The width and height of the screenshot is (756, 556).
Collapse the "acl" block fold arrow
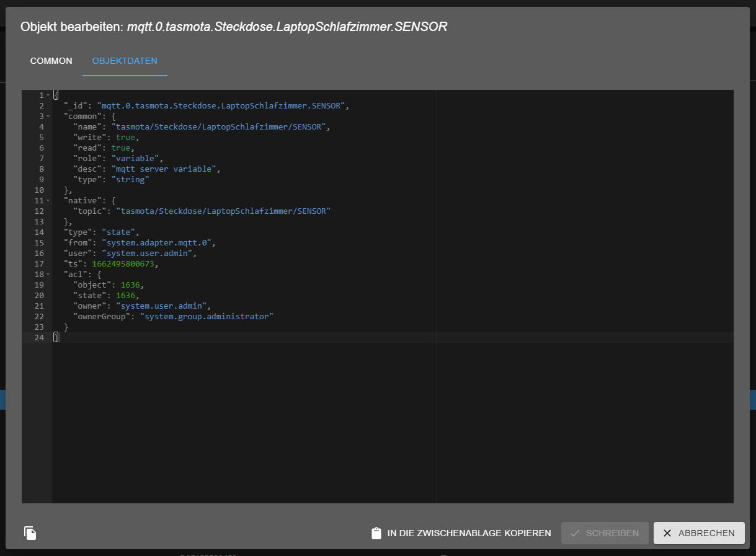coord(48,275)
